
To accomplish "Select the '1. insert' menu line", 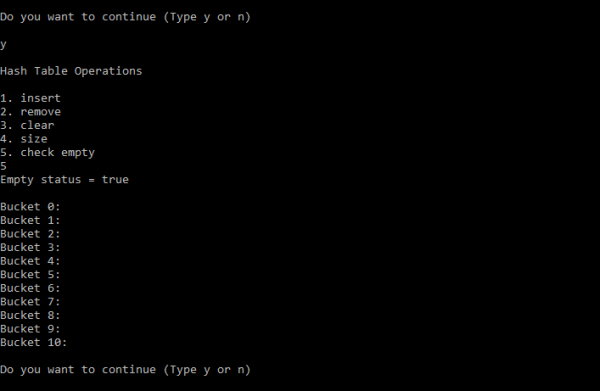I will tap(30, 98).
